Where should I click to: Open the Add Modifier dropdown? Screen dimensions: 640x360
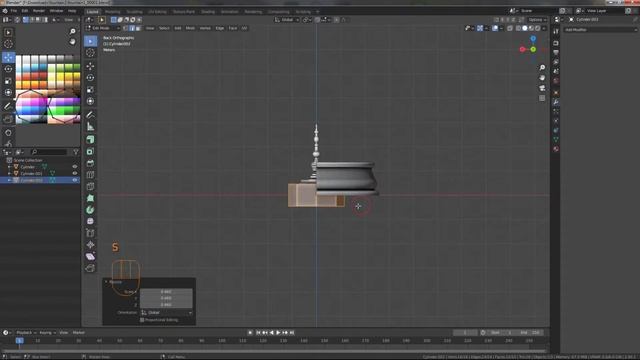[600, 30]
